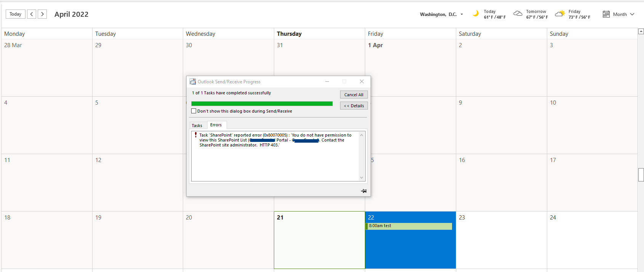
Task: Click Friday's partly sunny weather icon
Action: (560, 14)
